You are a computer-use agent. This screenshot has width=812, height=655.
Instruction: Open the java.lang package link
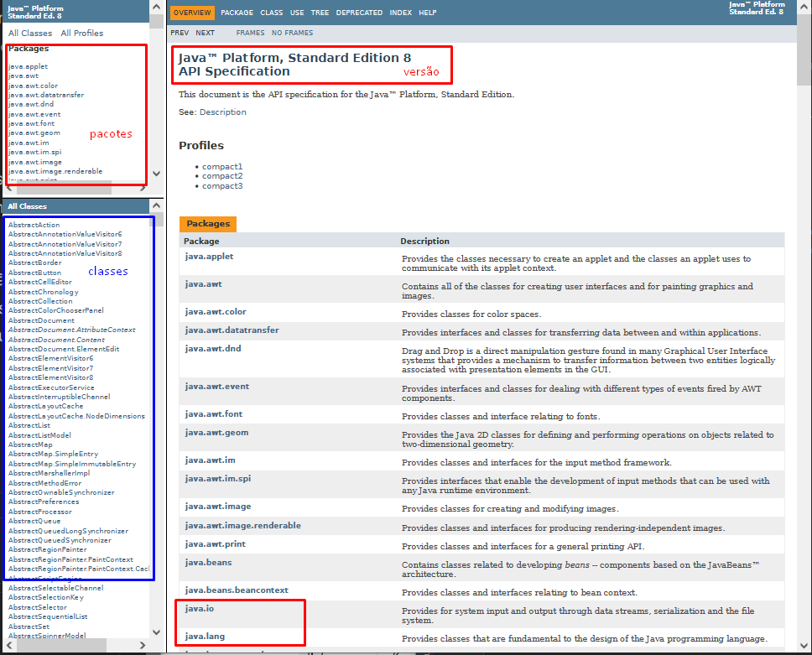pos(205,636)
